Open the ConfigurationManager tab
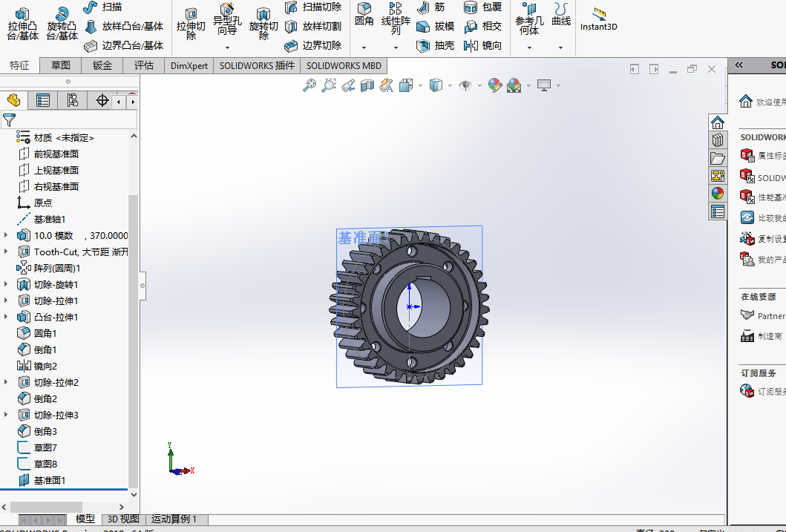 73,101
